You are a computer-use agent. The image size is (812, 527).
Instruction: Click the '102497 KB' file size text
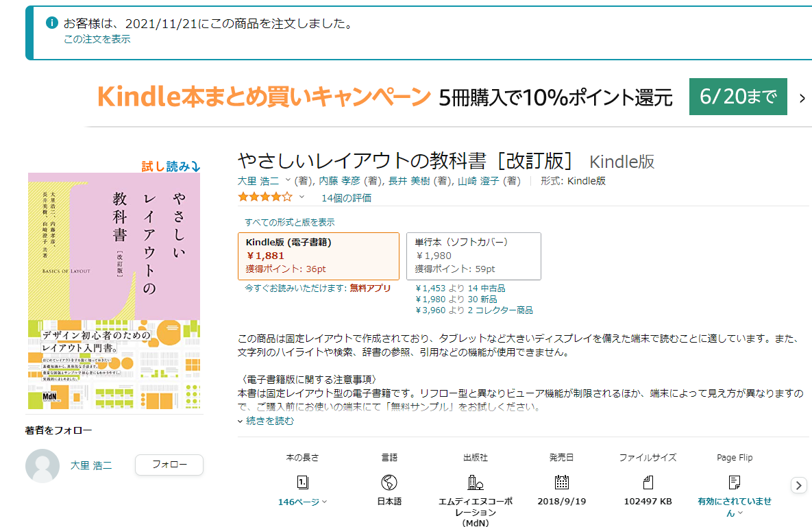coord(648,502)
